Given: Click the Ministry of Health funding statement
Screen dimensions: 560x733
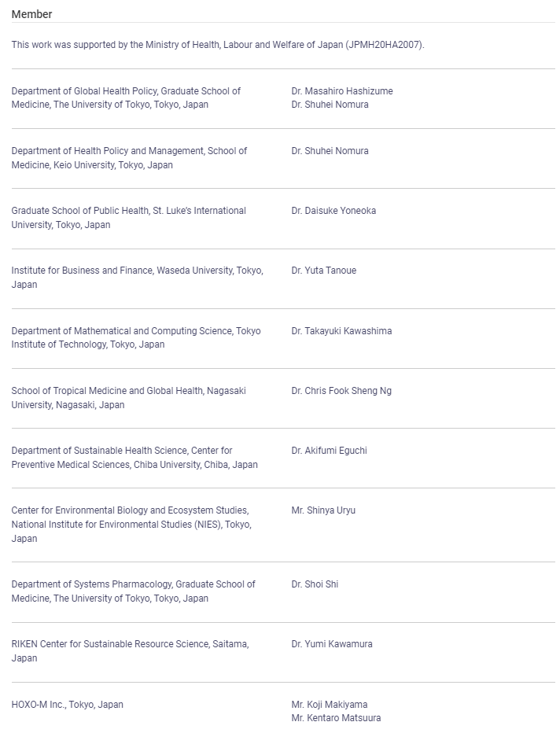Looking at the screenshot, I should [x=217, y=45].
